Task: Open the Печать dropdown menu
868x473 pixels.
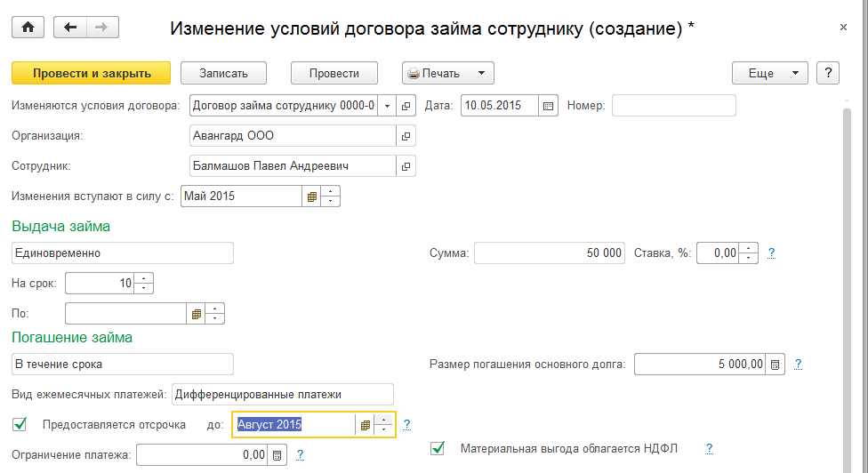Action: (x=480, y=73)
